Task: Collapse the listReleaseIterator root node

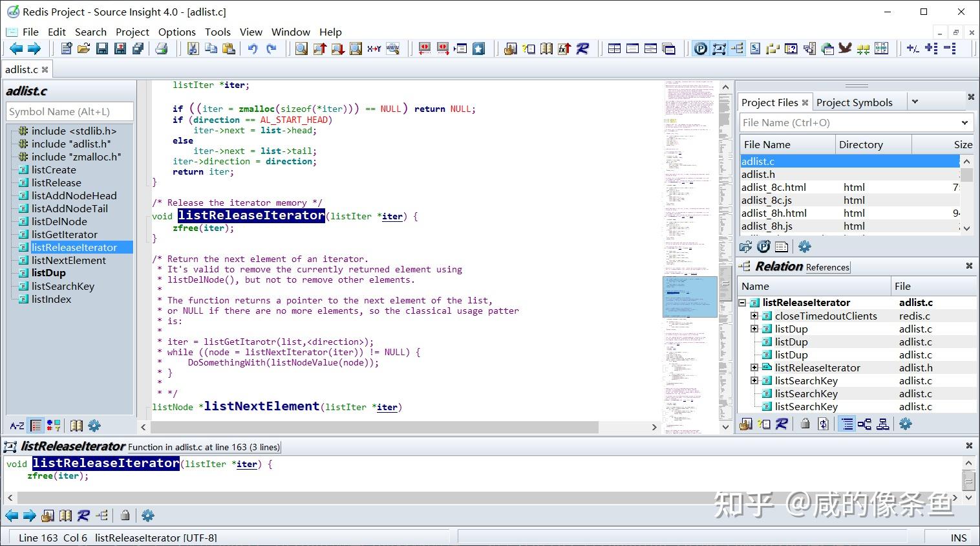Action: 743,302
